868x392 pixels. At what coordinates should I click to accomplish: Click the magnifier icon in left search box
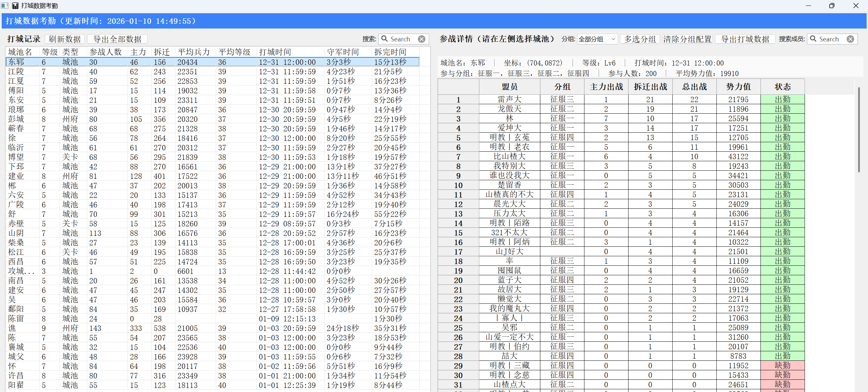pyautogui.click(x=385, y=39)
